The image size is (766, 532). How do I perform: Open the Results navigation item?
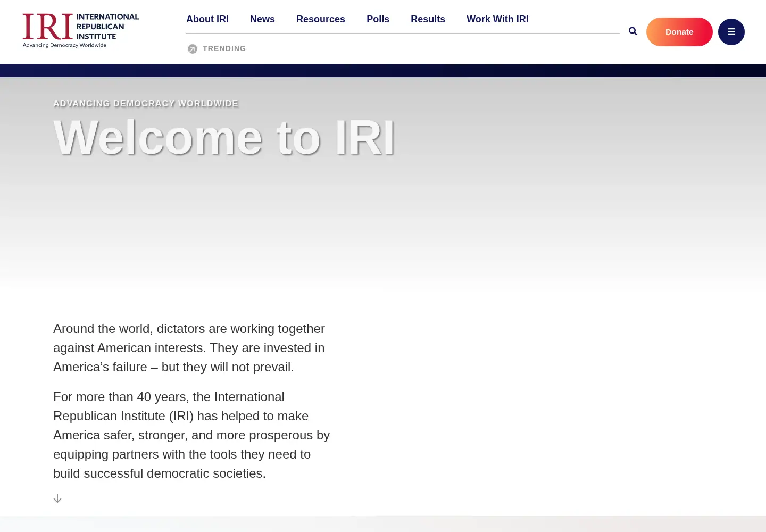428,19
